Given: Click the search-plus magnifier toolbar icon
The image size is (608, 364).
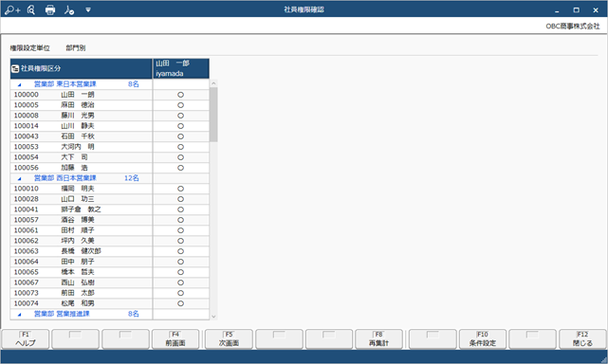Looking at the screenshot, I should (x=12, y=10).
